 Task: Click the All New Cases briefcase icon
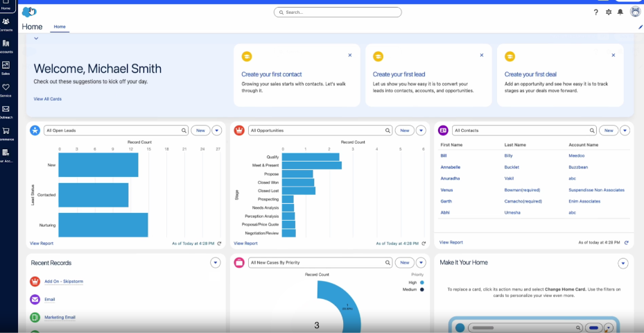[239, 262]
